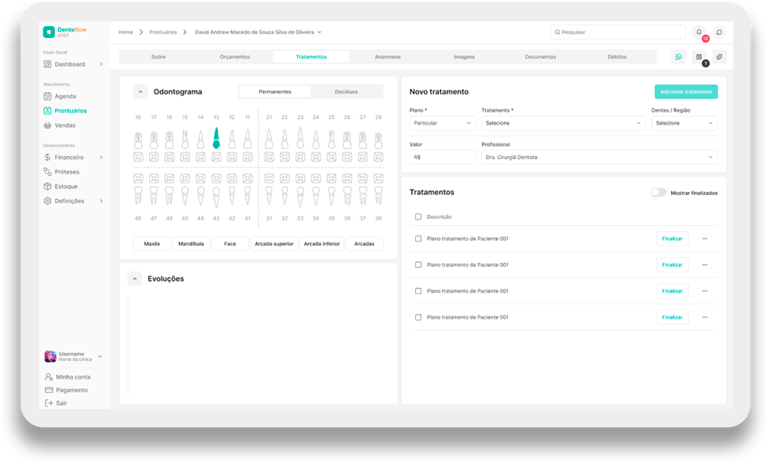This screenshot has height=463, width=768.
Task: Click the Mandíbula button
Action: click(191, 244)
